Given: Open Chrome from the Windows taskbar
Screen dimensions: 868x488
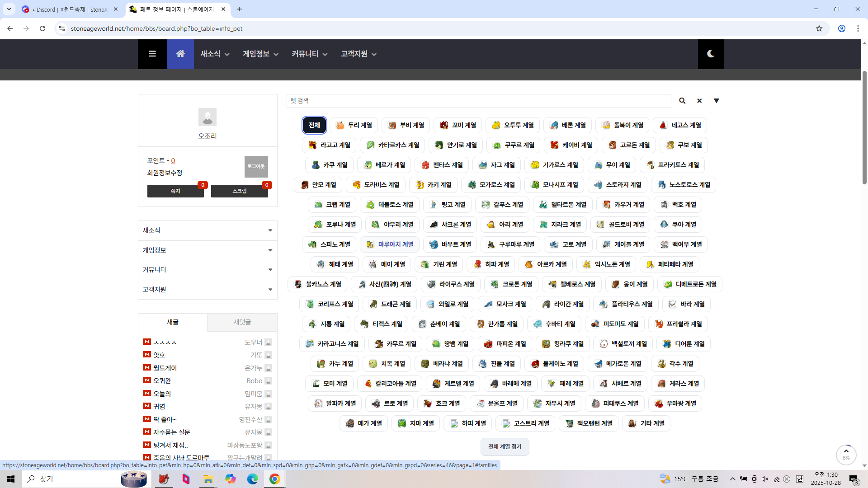Looking at the screenshot, I should [274, 479].
